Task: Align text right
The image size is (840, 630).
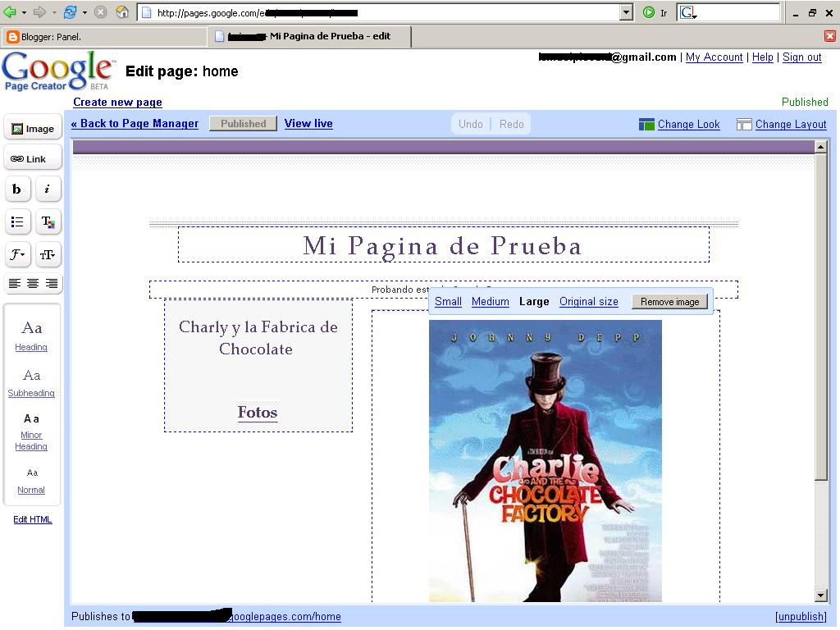Action: (52, 283)
